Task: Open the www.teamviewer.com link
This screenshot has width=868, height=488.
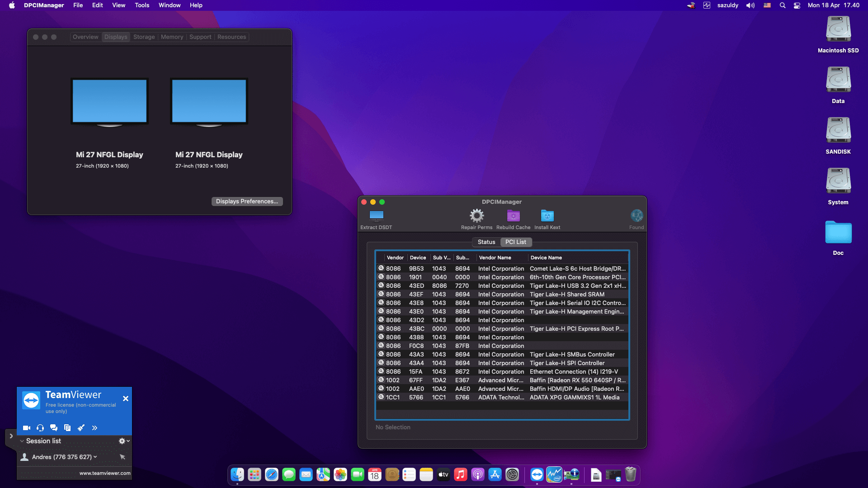Action: pos(105,473)
